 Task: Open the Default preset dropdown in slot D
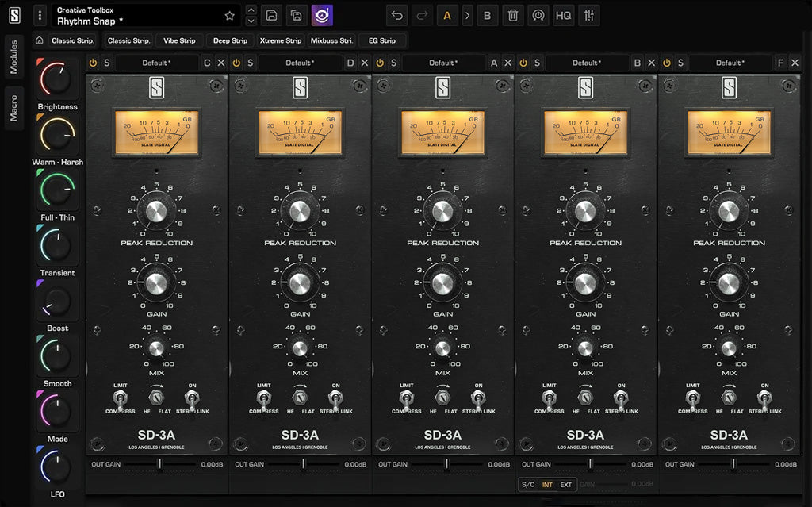click(300, 63)
